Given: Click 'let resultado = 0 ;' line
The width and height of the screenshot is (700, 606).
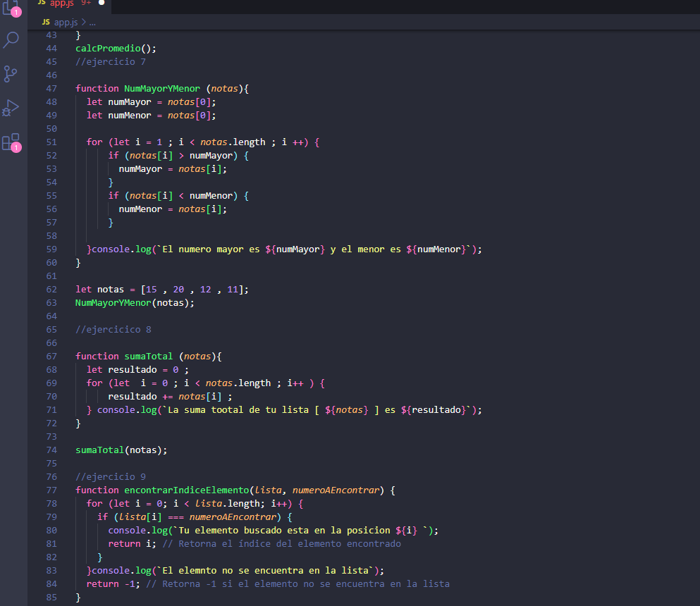Looking at the screenshot, I should click(x=137, y=369).
